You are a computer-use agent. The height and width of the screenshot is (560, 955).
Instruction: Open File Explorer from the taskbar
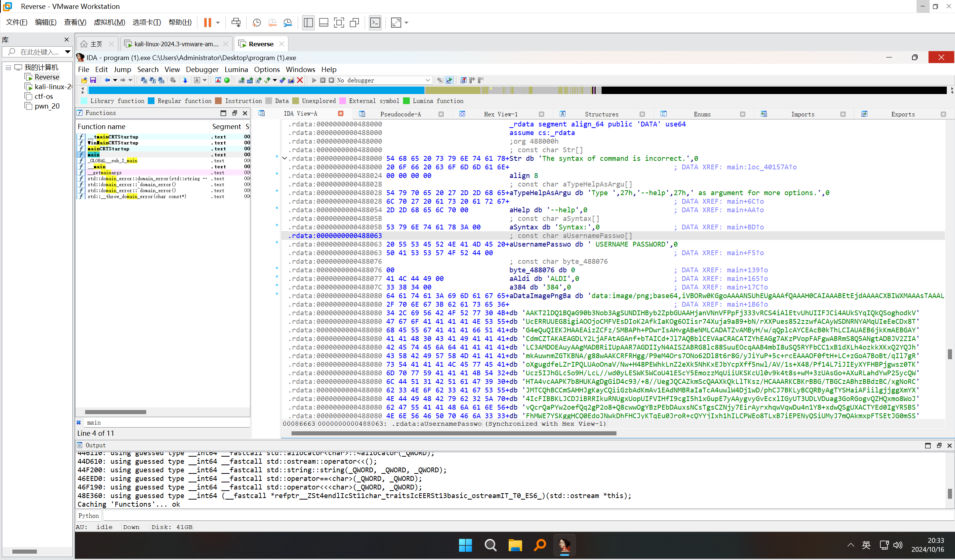coord(515,545)
